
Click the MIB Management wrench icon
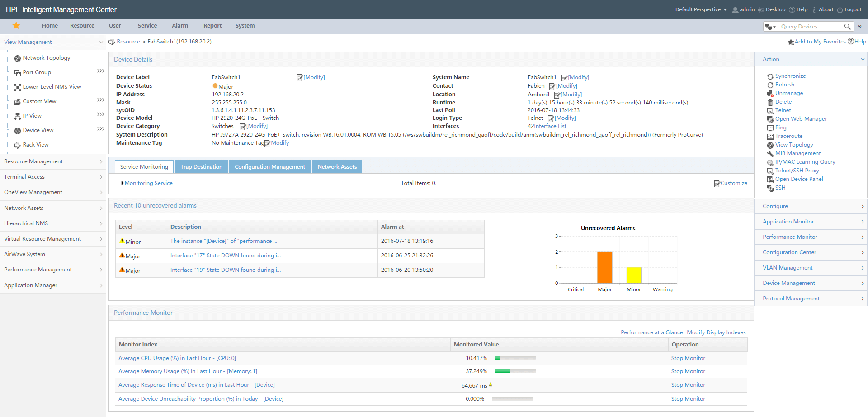tap(770, 154)
